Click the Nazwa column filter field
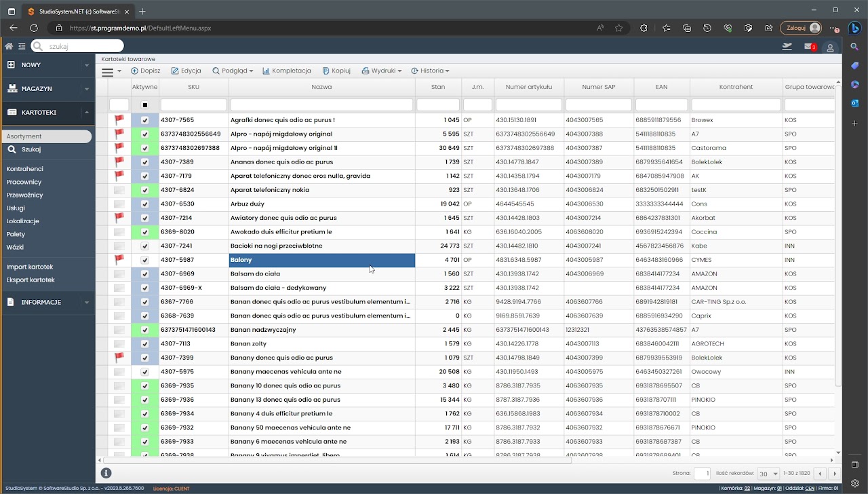This screenshot has height=494, width=868. click(321, 105)
